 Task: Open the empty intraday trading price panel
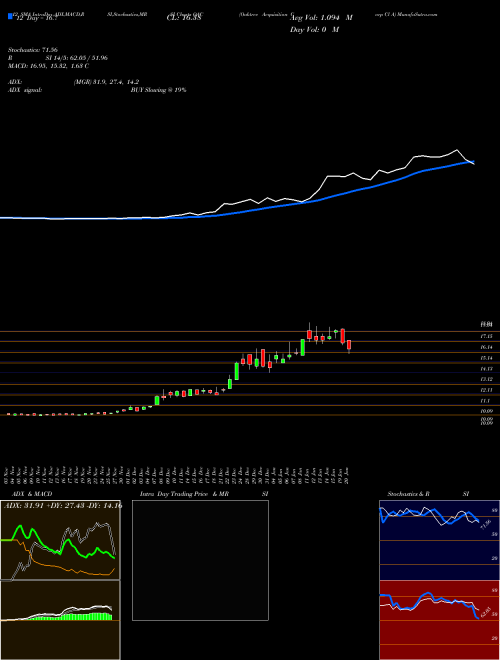tap(200, 560)
